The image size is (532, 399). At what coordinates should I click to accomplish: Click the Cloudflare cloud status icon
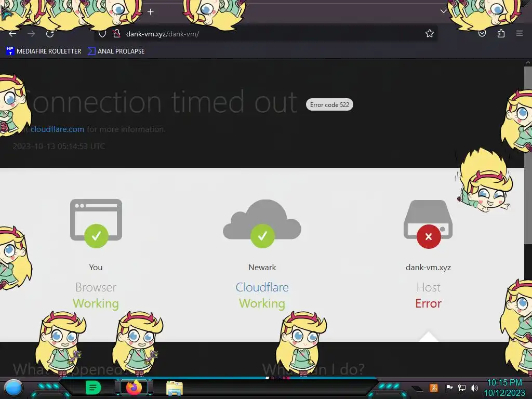pyautogui.click(x=262, y=223)
